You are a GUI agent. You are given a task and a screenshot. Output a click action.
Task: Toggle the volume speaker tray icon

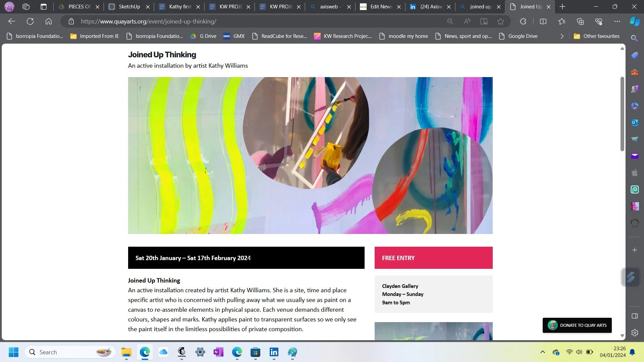point(579,352)
